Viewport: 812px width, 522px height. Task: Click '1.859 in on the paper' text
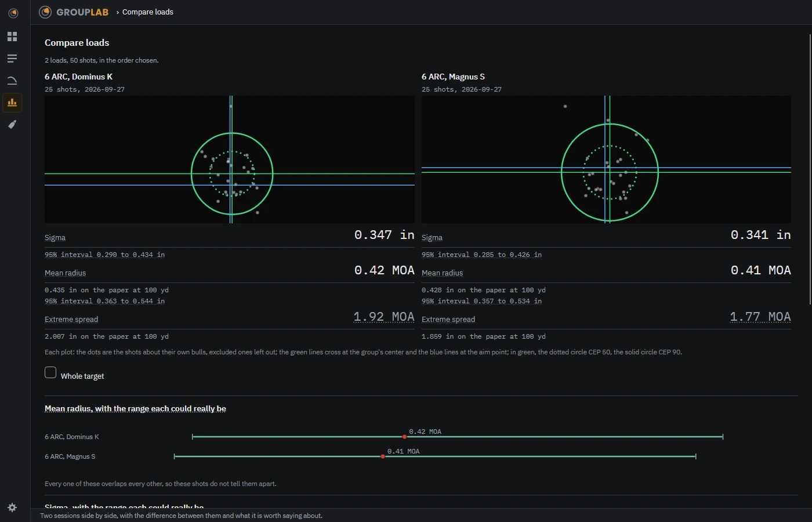(484, 336)
